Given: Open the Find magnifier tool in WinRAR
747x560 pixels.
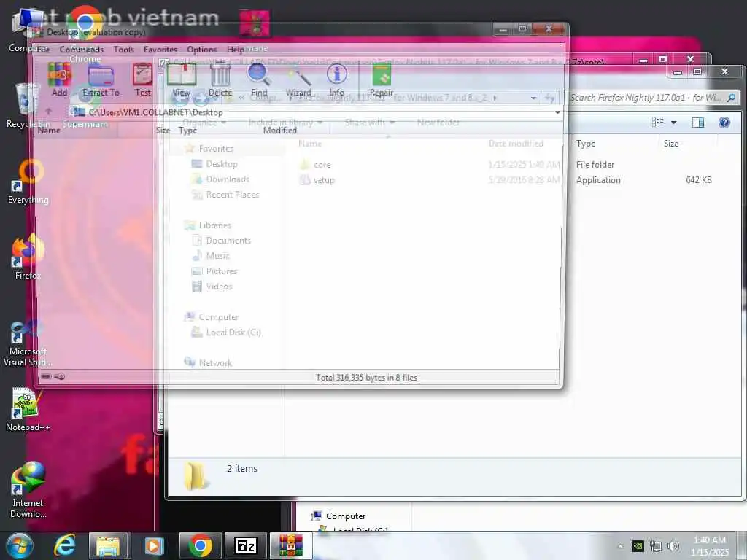Looking at the screenshot, I should click(x=259, y=79).
